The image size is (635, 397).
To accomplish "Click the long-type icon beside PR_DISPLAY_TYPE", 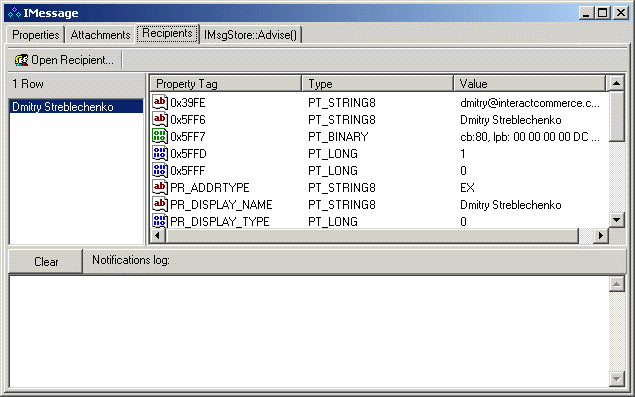I will [x=160, y=221].
